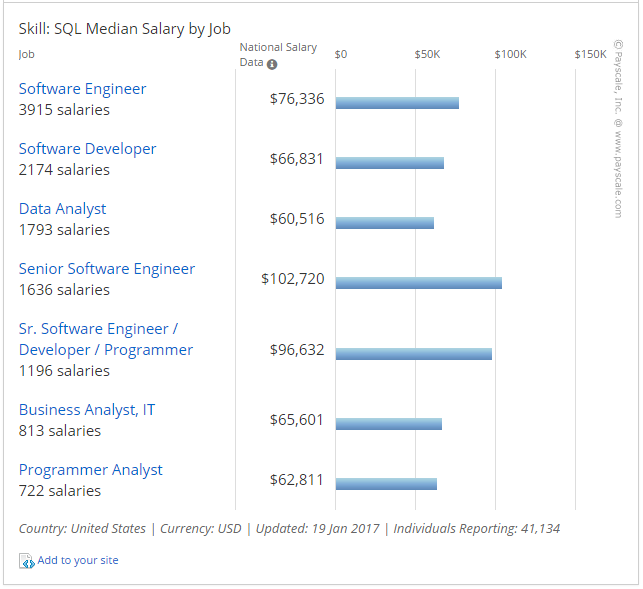Open the Programmer Analyst job link

91,470
